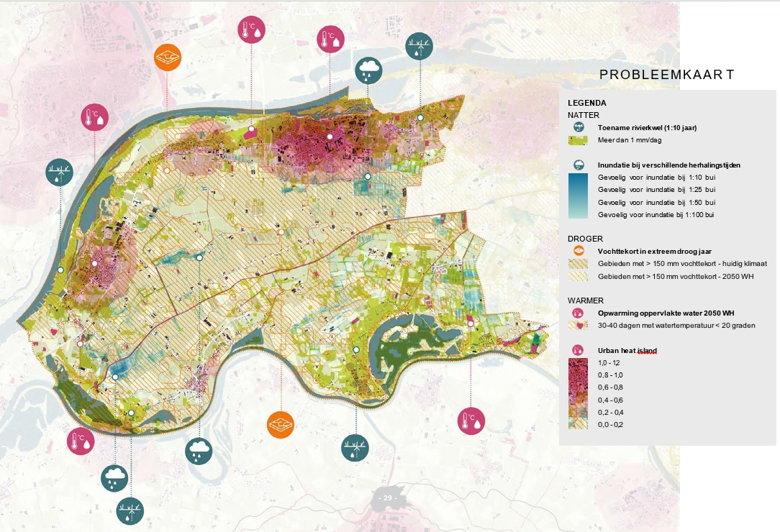Select the topmost pink thermometer-and-drop icon
780x532 pixels.
click(x=251, y=29)
